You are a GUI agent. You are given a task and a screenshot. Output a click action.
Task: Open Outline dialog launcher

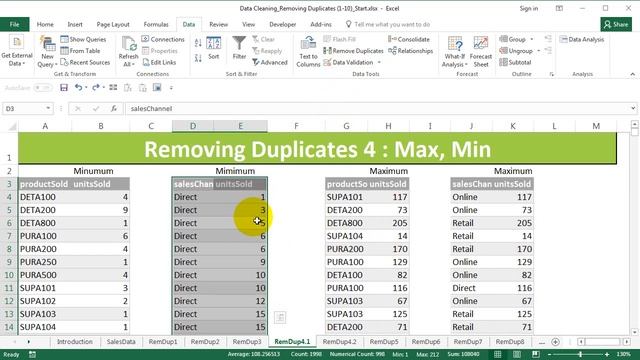click(x=551, y=74)
